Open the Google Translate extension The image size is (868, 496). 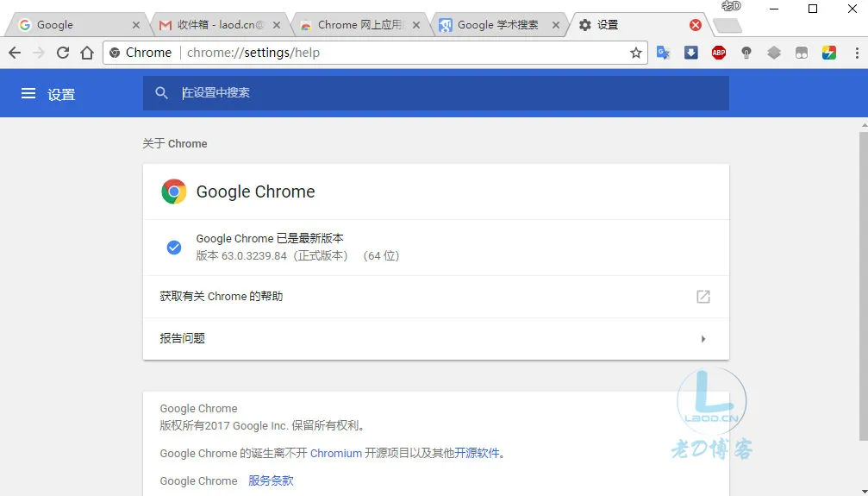pyautogui.click(x=663, y=53)
